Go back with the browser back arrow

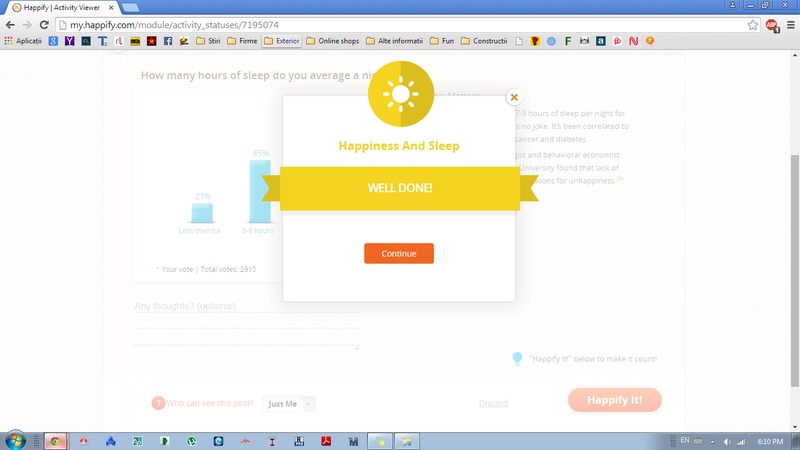10,24
